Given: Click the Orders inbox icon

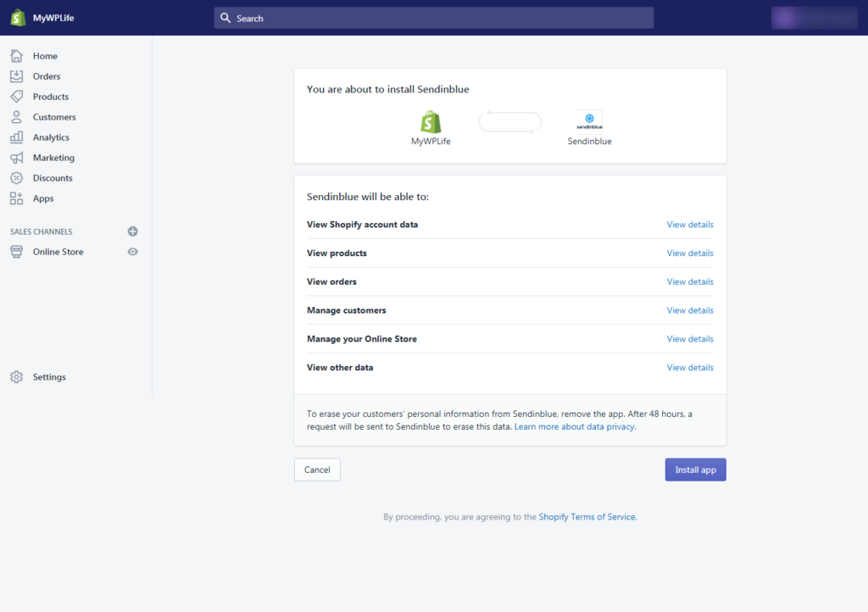Looking at the screenshot, I should (17, 76).
